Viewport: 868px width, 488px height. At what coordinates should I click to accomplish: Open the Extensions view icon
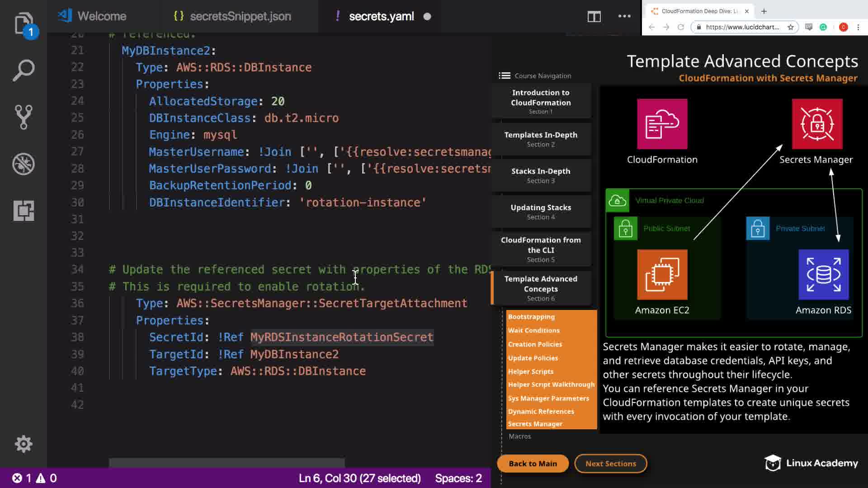[x=23, y=211]
